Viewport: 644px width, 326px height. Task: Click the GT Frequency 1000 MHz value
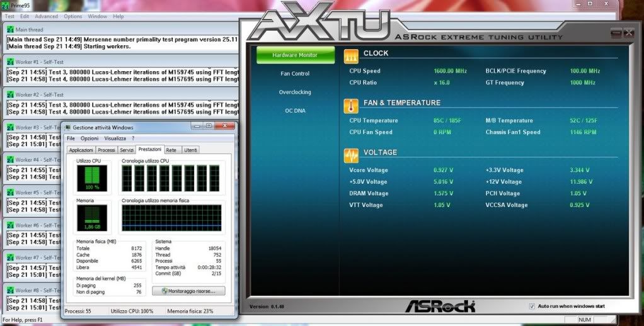point(582,83)
